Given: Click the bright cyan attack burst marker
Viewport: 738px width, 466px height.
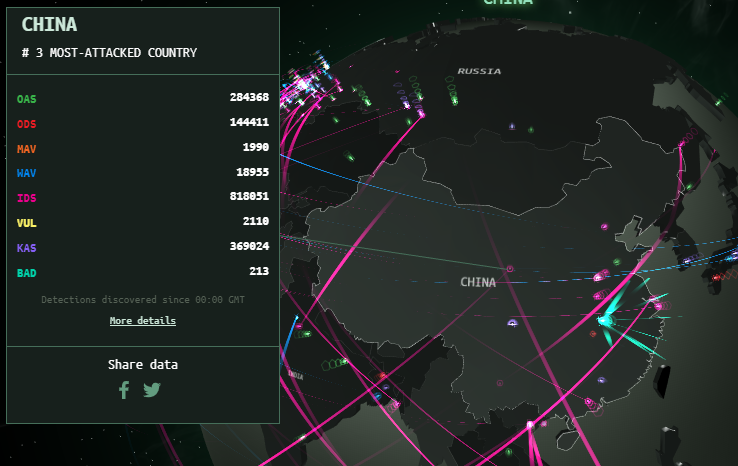Looking at the screenshot, I should click(604, 320).
